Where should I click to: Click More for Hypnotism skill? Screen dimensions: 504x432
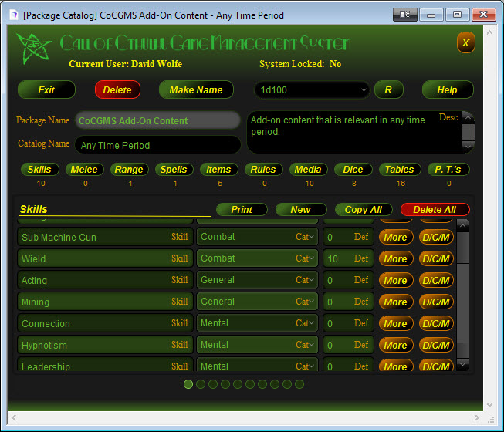coord(396,345)
